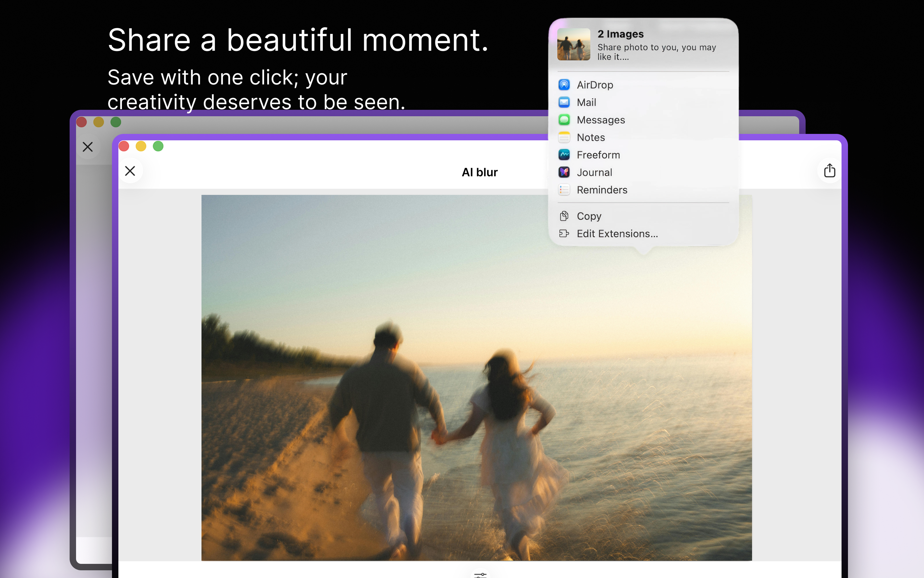Click the Copy documents icon
Screen dimensions: 924x578
[564, 216]
